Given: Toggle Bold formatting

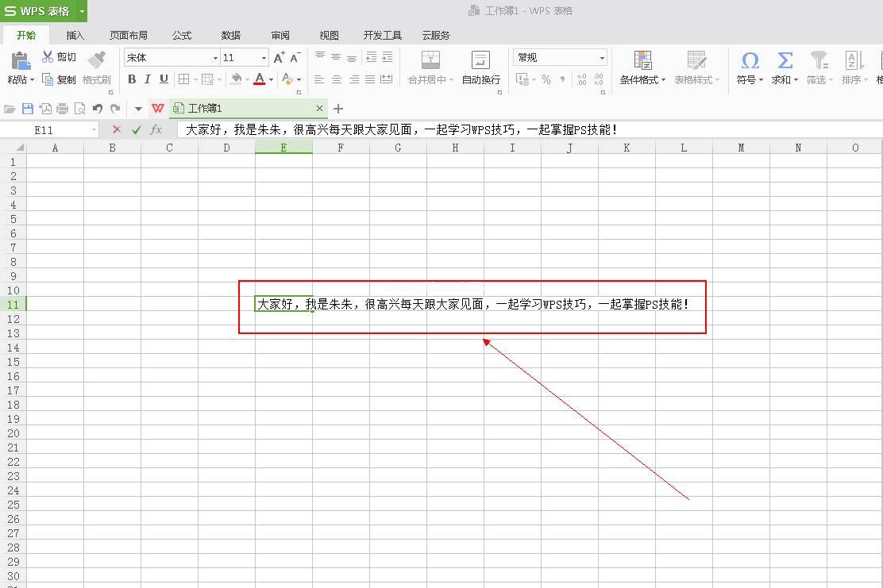Looking at the screenshot, I should (x=132, y=79).
